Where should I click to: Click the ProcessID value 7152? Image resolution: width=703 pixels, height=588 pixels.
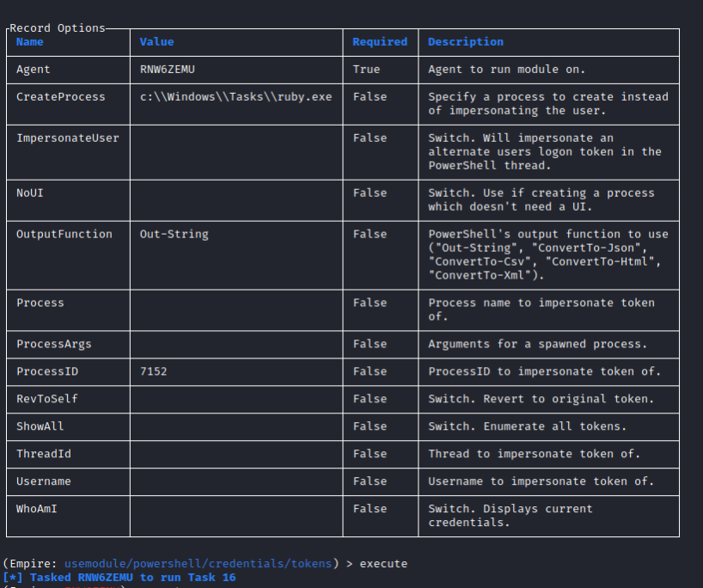click(153, 371)
